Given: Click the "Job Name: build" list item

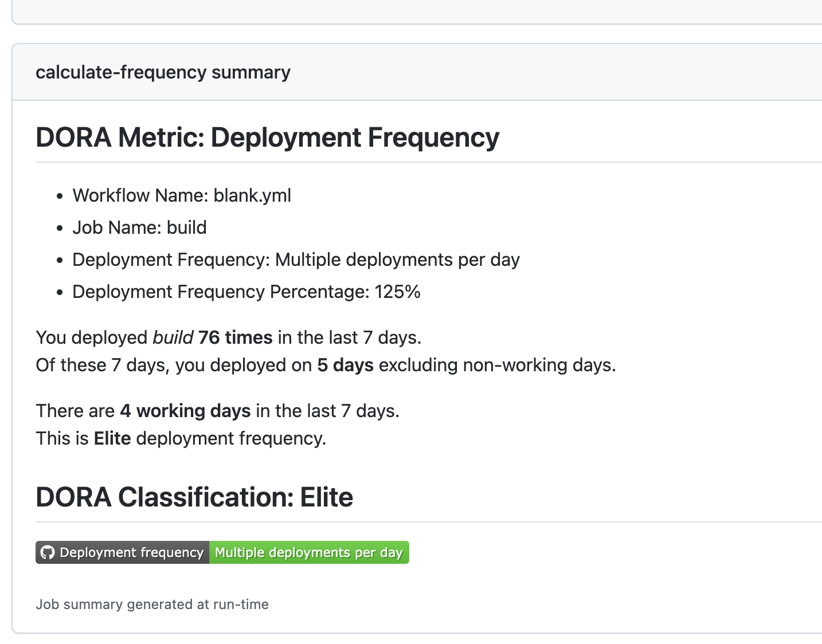Looking at the screenshot, I should click(139, 227).
